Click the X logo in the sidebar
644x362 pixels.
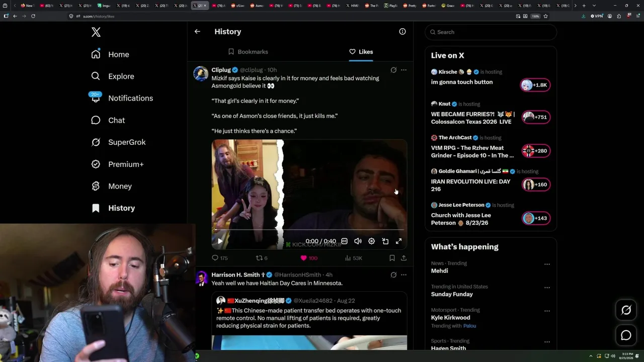pos(96,32)
